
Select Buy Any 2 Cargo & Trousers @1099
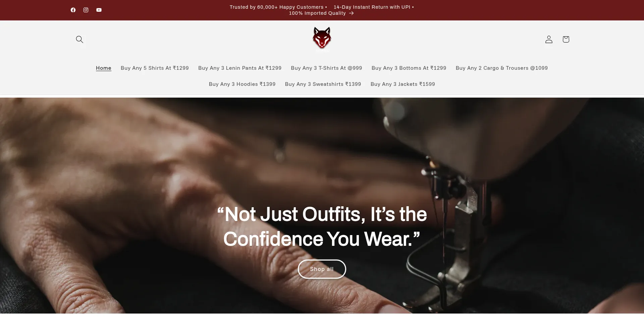click(x=502, y=68)
